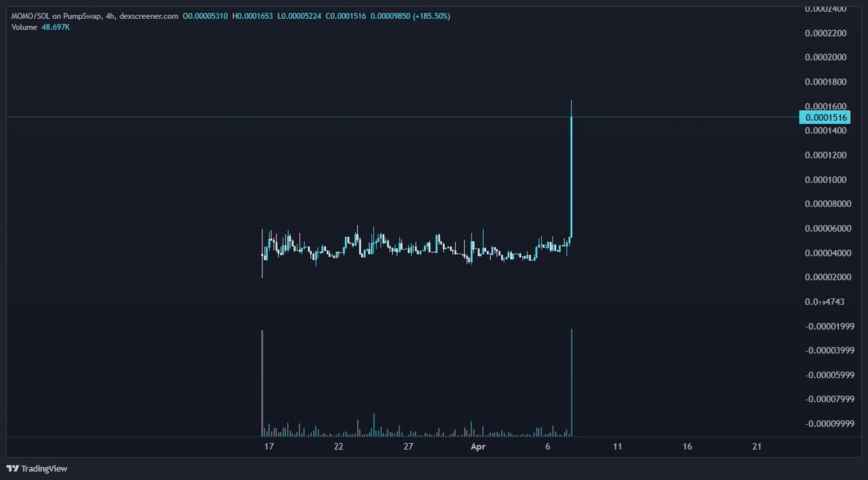Click the date label 27 on time axis

pyautogui.click(x=409, y=447)
